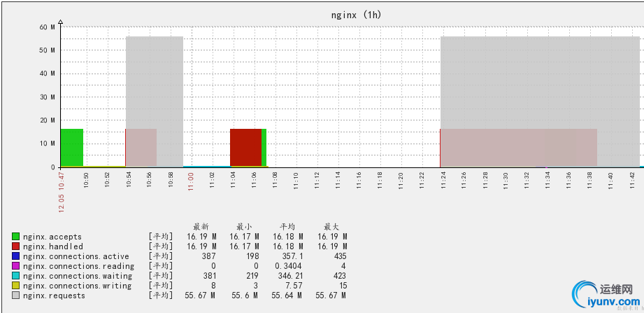This screenshot has width=644, height=313.
Task: Click the gray nginx.requests legend swatch
Action: 15,295
